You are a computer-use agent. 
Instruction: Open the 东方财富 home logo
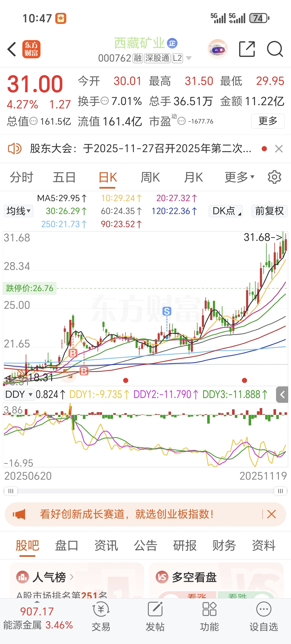(x=31, y=49)
